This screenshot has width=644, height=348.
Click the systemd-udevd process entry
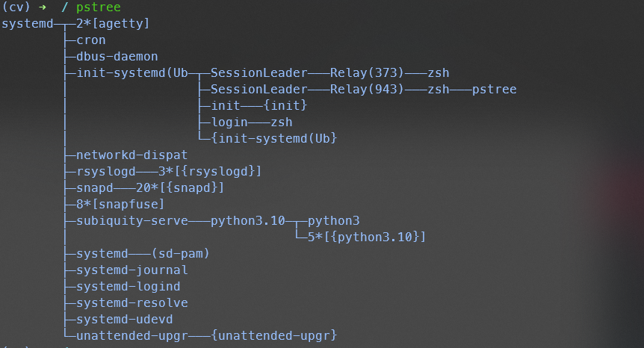point(124,320)
